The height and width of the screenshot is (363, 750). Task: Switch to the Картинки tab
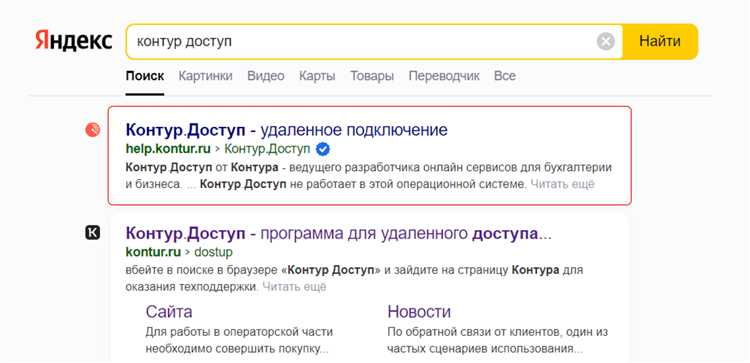(206, 76)
